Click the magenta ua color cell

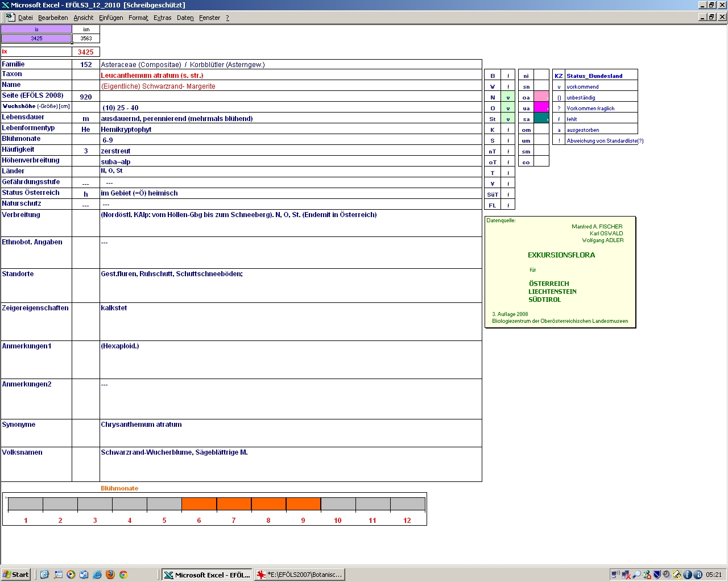coord(541,107)
